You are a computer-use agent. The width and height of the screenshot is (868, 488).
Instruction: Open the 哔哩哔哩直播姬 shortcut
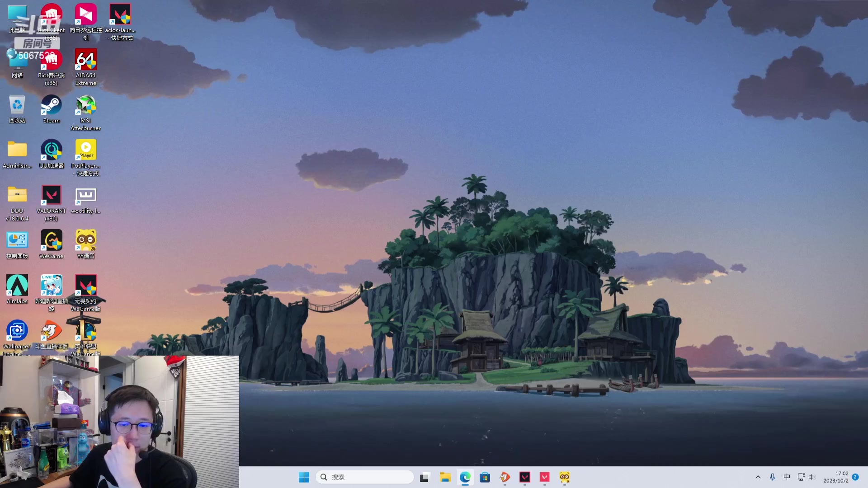[x=51, y=293]
